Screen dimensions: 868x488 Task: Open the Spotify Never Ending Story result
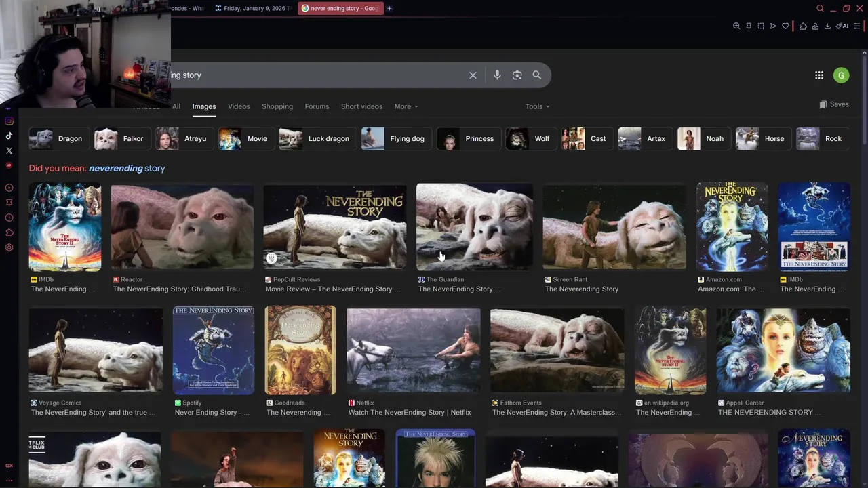214,350
